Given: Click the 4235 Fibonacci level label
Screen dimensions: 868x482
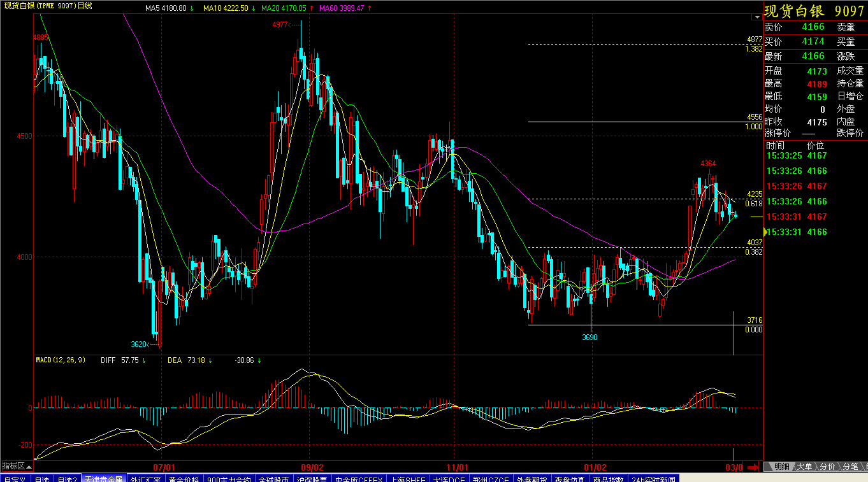Looking at the screenshot, I should click(x=755, y=195).
